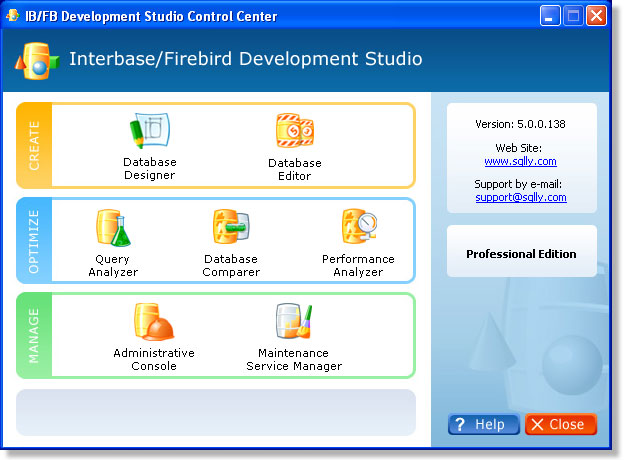Select the MANAGE section tab
This screenshot has width=625, height=460.
point(34,335)
